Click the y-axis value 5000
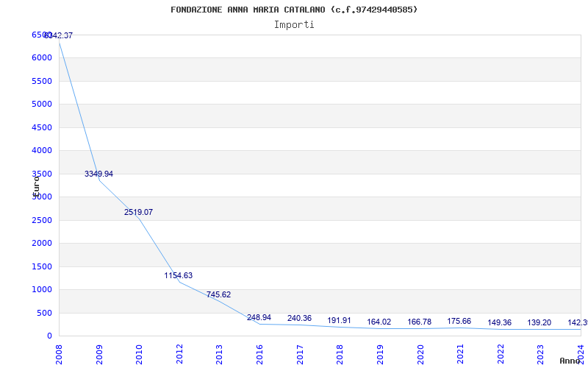This screenshot has width=588, height=368. pyautogui.click(x=42, y=104)
